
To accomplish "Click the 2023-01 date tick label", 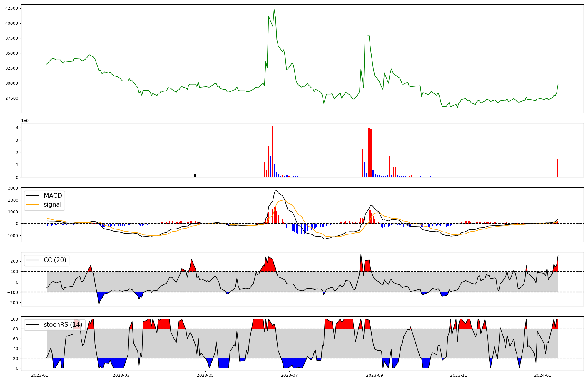I will tap(40, 375).
